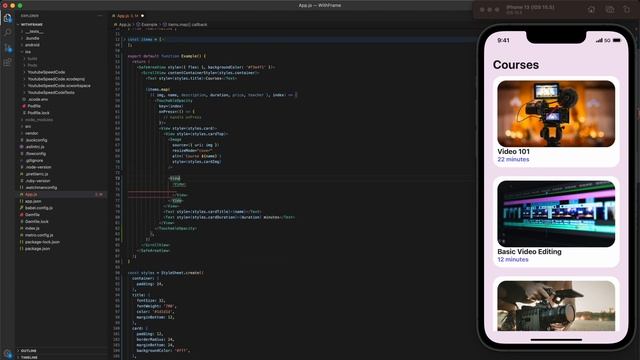Open App.js in the file explorer
This screenshot has height=360, width=640.
click(x=31, y=194)
